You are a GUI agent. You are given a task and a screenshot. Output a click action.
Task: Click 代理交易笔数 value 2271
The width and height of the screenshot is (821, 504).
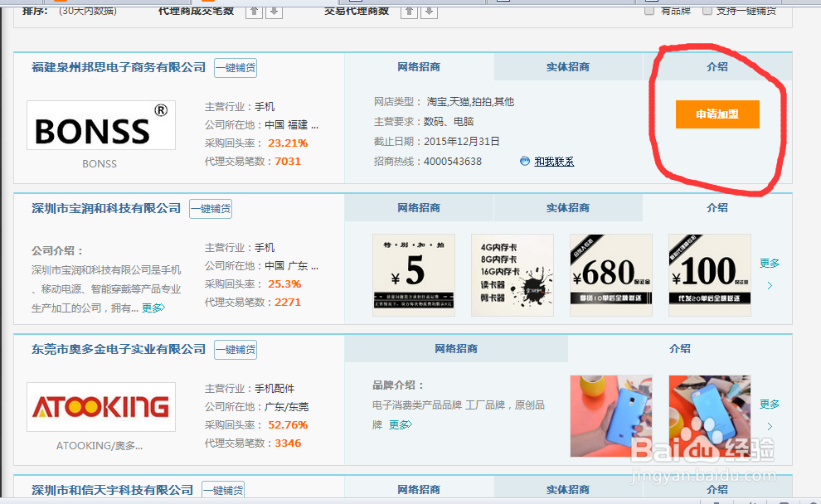288,302
